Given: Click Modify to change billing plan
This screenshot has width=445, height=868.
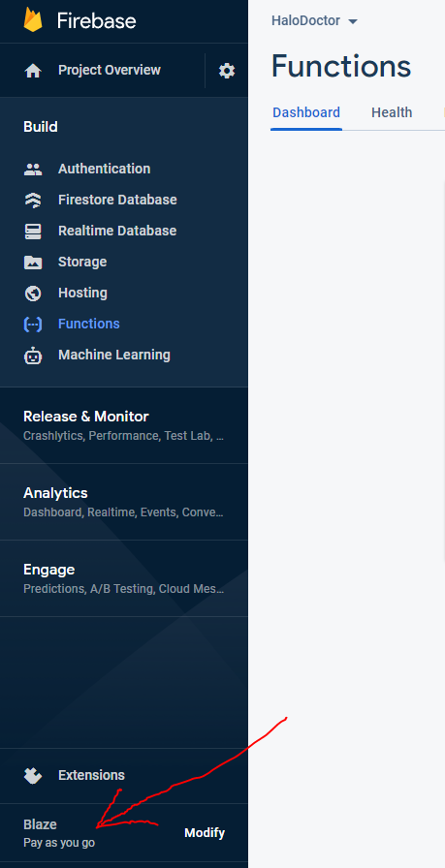Looking at the screenshot, I should 205,833.
